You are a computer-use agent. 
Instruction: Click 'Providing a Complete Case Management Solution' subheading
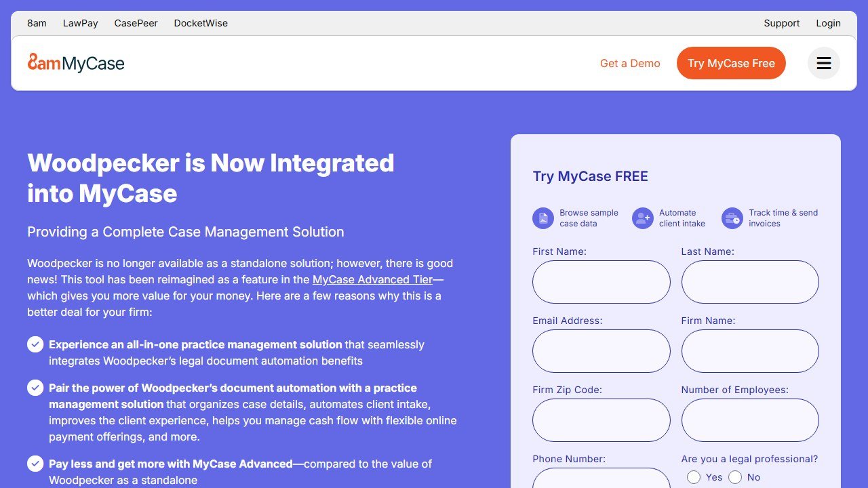point(186,232)
